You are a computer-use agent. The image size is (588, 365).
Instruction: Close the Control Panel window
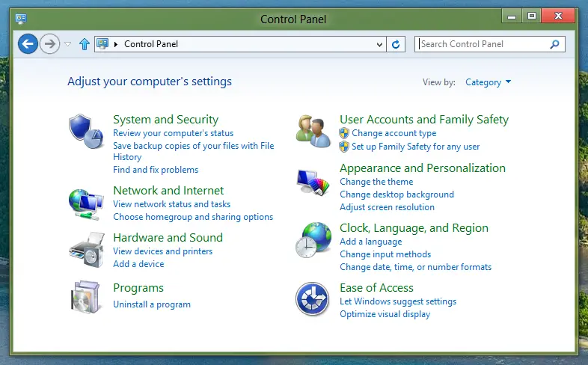(x=558, y=16)
